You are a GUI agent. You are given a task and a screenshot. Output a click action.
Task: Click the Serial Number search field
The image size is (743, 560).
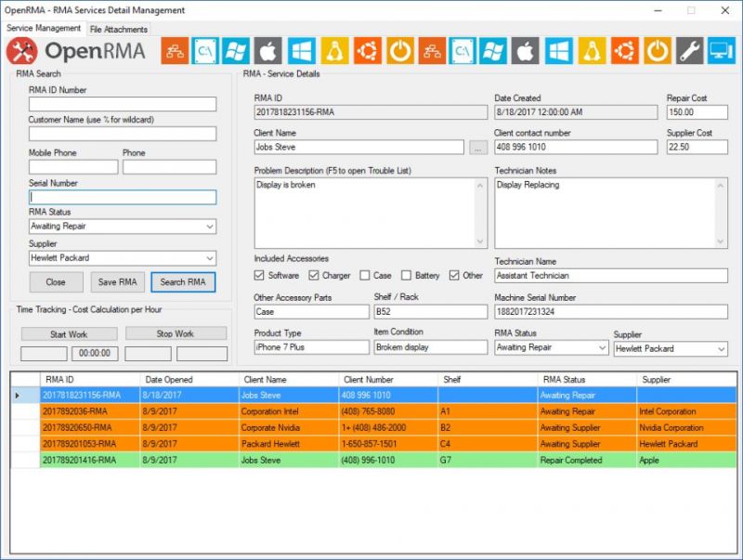123,197
